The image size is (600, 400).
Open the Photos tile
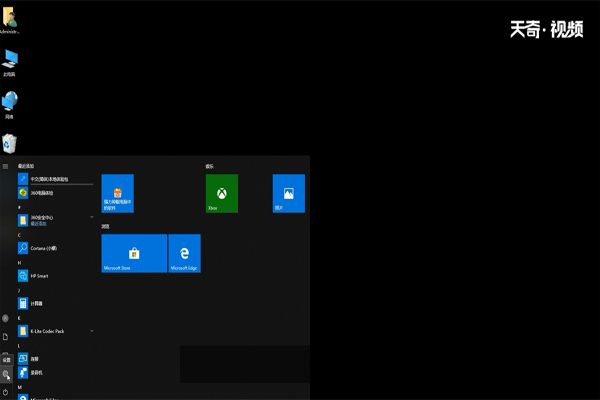(289, 193)
